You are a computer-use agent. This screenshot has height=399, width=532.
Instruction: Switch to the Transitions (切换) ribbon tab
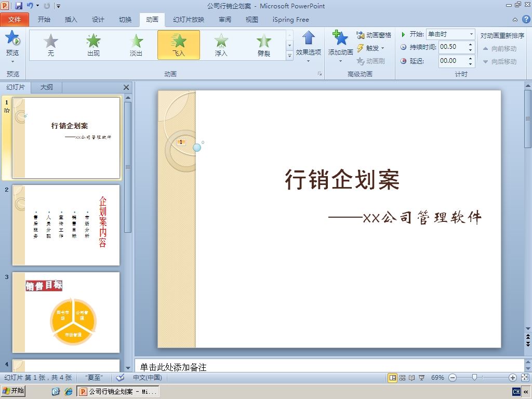[125, 20]
